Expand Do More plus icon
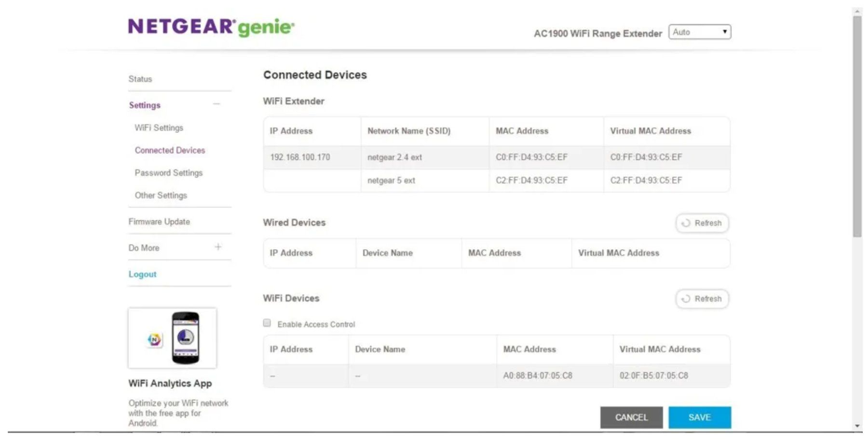 (218, 247)
